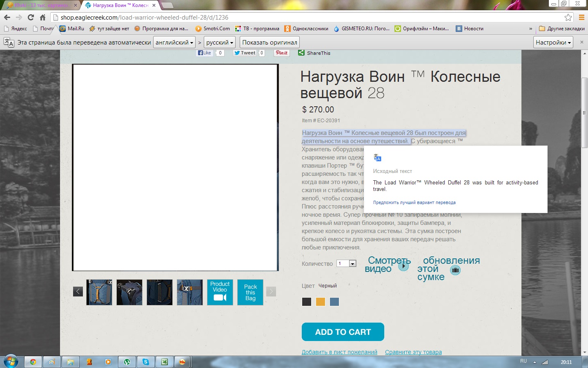Open the quantity dropdown
Image resolution: width=588 pixels, height=368 pixels.
click(347, 264)
